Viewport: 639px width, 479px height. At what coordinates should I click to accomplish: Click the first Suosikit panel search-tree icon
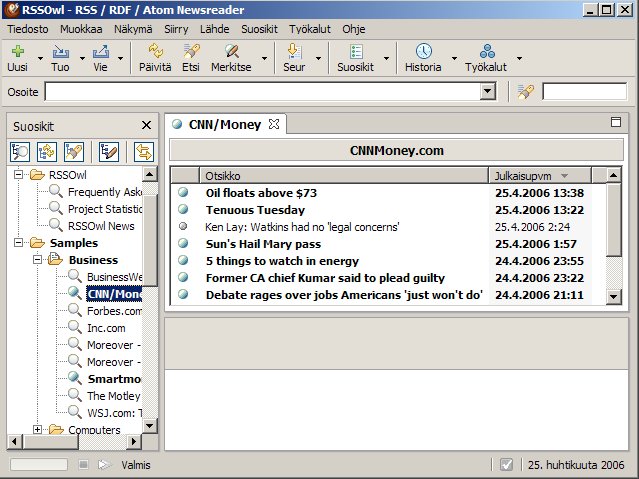pyautogui.click(x=20, y=152)
